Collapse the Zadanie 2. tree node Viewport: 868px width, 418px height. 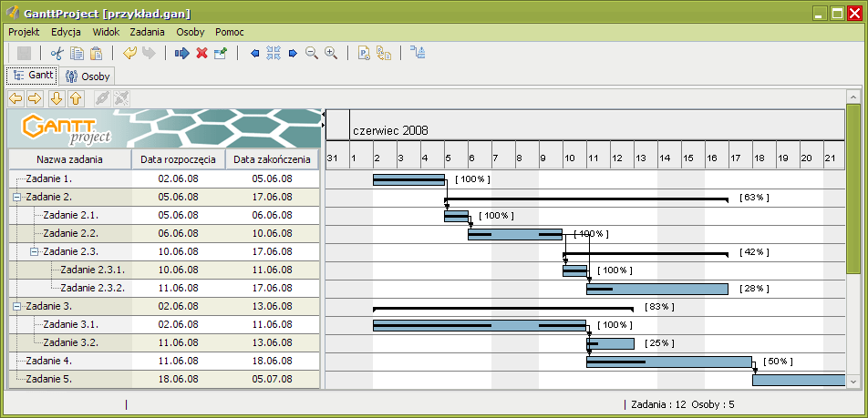pos(16,197)
